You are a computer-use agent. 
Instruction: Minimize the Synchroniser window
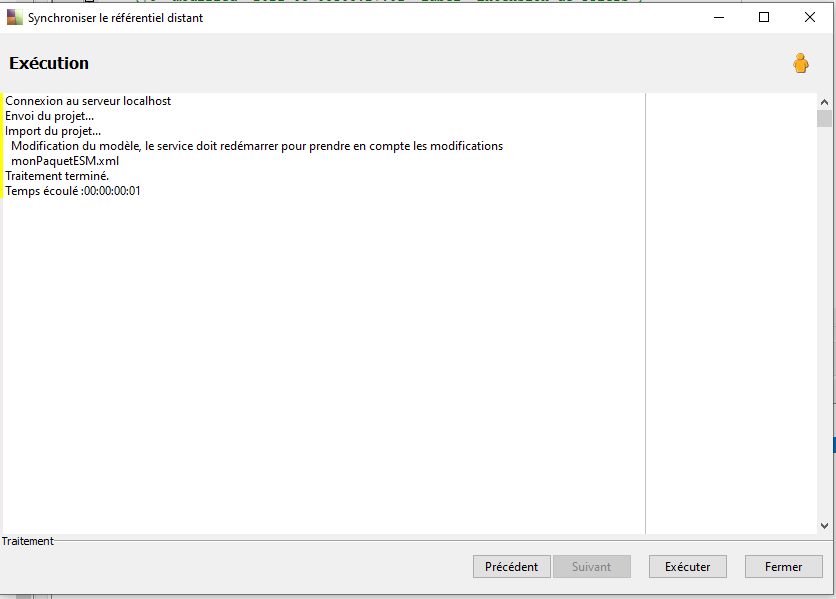pos(719,17)
